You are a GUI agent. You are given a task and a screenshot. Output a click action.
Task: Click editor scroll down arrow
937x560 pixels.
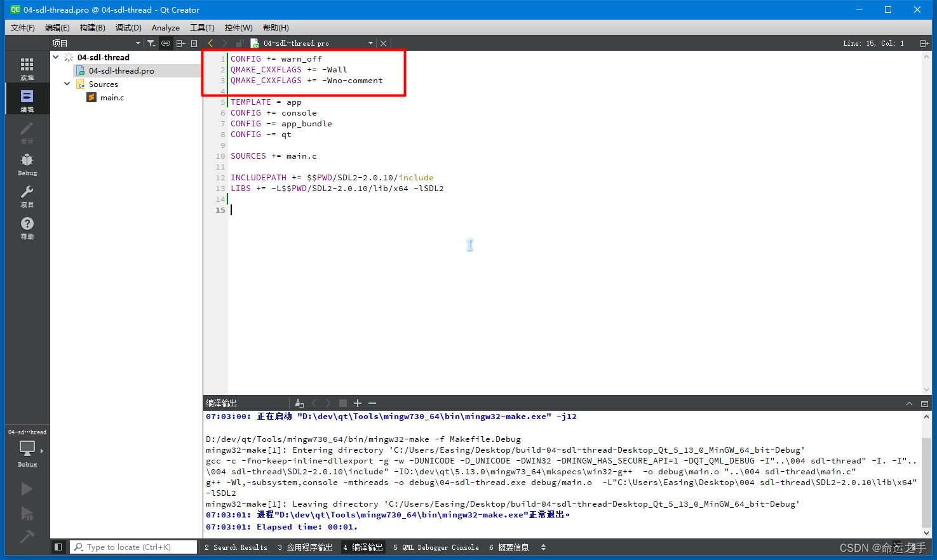(926, 390)
